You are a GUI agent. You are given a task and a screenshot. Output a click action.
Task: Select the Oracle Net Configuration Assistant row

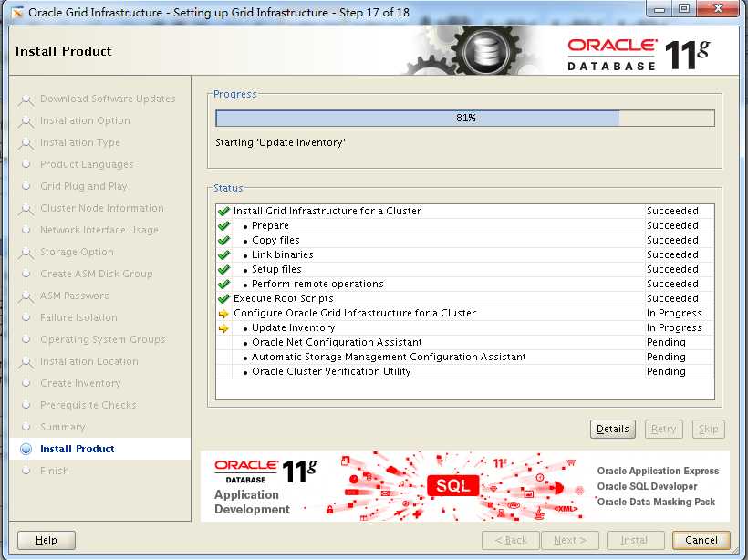465,343
